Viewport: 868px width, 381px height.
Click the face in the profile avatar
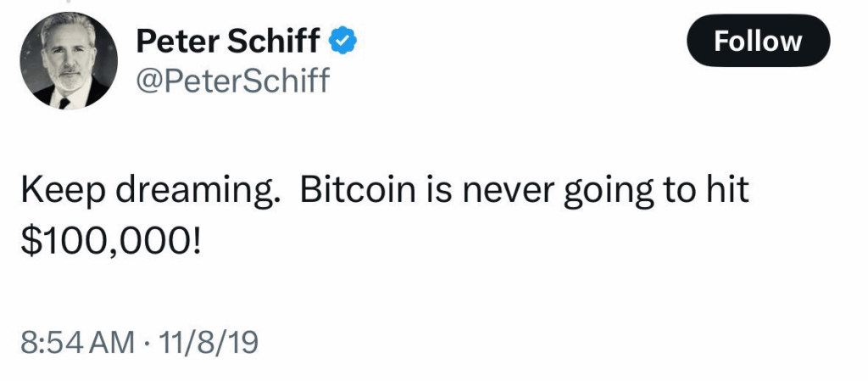coord(70,58)
